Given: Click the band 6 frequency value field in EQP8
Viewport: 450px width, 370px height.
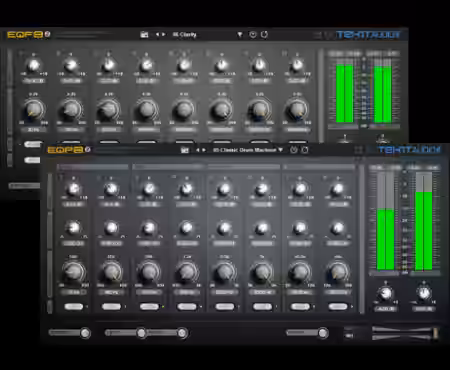Looking at the screenshot, I should [262, 292].
